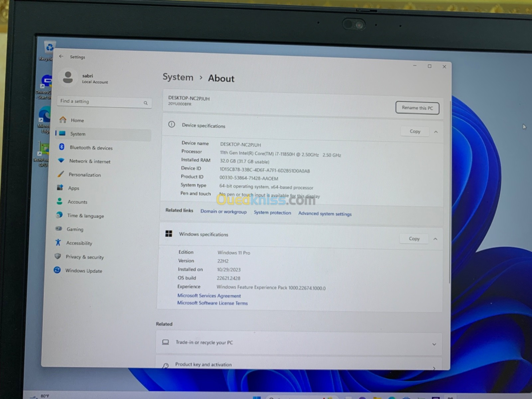This screenshot has width=532, height=399.
Task: Click the Windows Update sync icon
Action: point(57,270)
